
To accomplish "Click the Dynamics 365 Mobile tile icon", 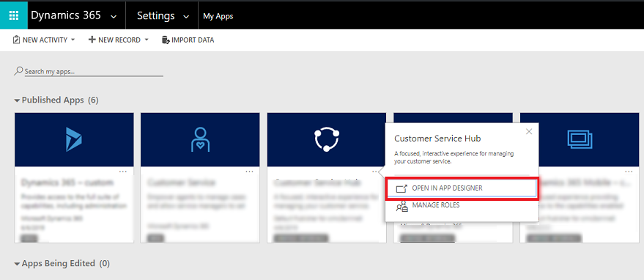I will 580,139.
